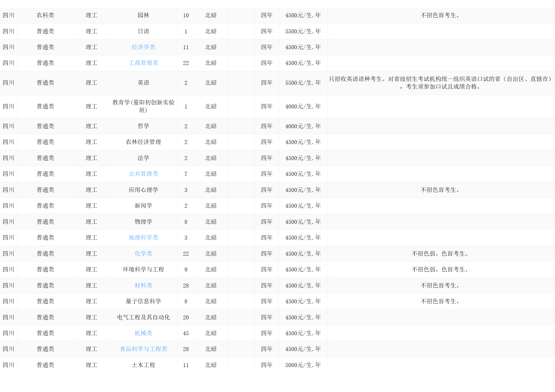
Task: Select the 园林 major cell
Action: (143, 15)
